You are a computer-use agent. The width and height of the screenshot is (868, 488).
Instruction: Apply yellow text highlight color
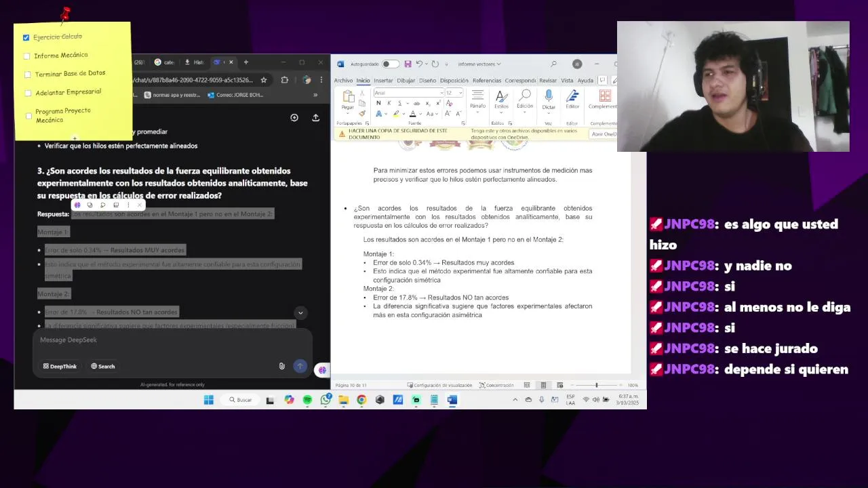pos(396,114)
